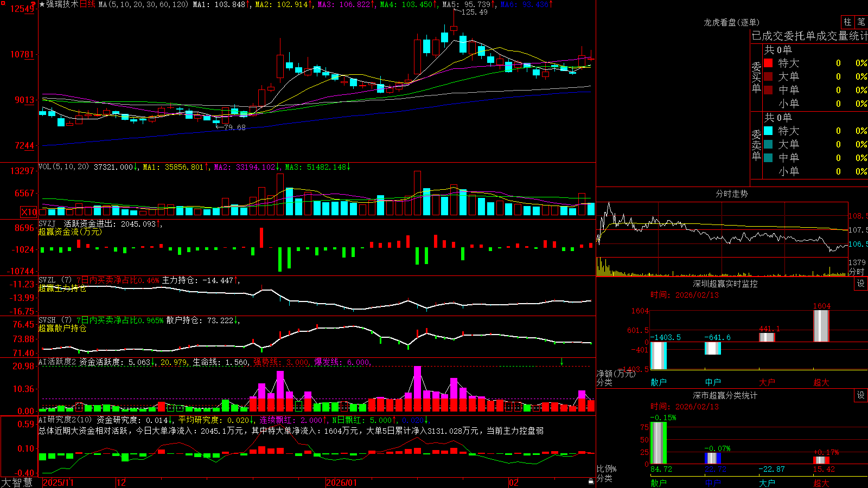Viewport: 868px width, 488px height.
Task: Click the 已成交委托单成交量统计 header
Action: 809,36
